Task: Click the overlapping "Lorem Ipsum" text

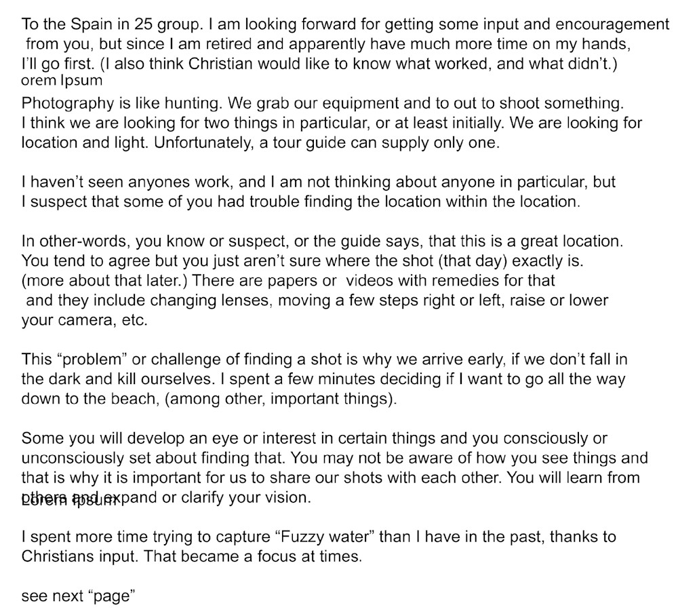Action: point(69,501)
